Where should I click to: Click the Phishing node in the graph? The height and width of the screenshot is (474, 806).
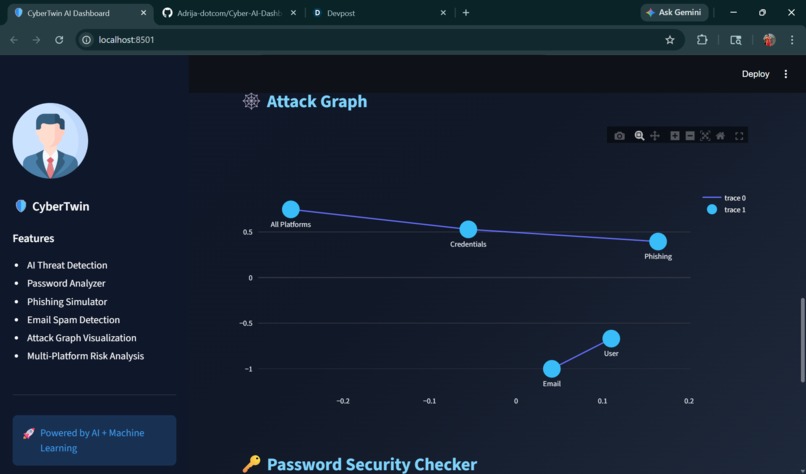pyautogui.click(x=658, y=241)
